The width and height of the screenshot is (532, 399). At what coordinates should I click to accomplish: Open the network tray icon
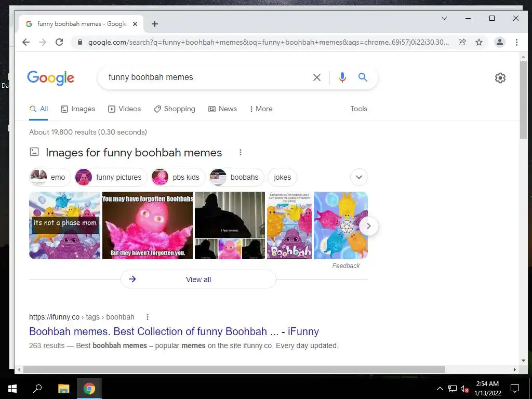[x=453, y=389]
